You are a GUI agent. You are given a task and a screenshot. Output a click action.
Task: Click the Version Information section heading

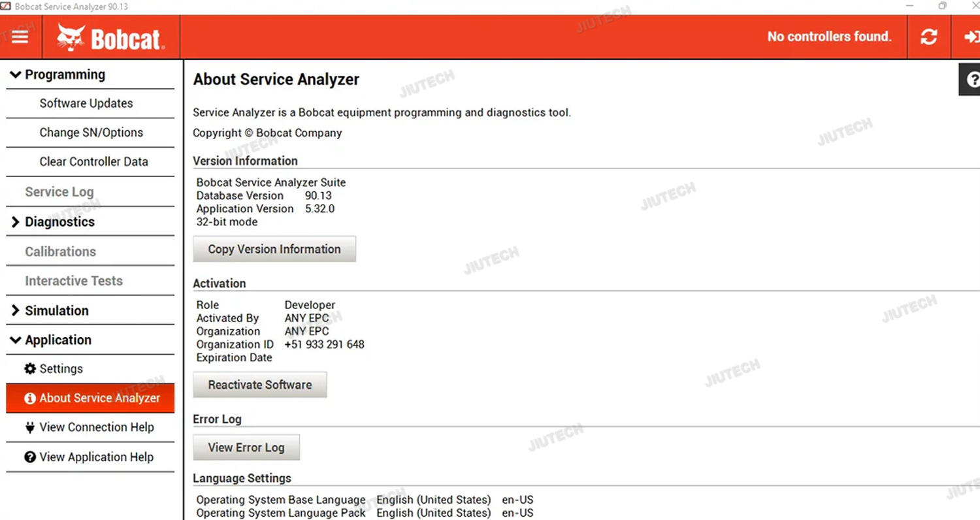tap(245, 161)
